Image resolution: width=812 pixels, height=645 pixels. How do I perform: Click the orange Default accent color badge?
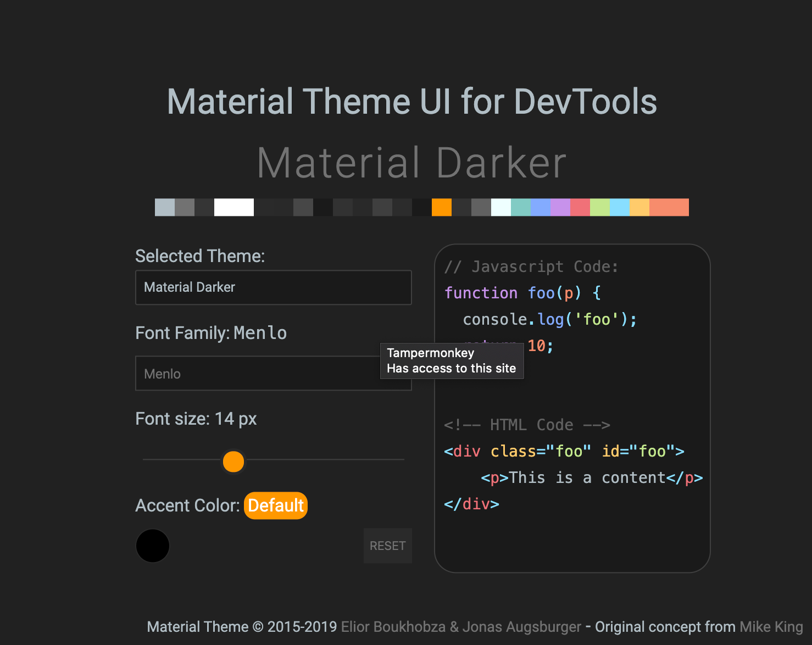pyautogui.click(x=276, y=505)
